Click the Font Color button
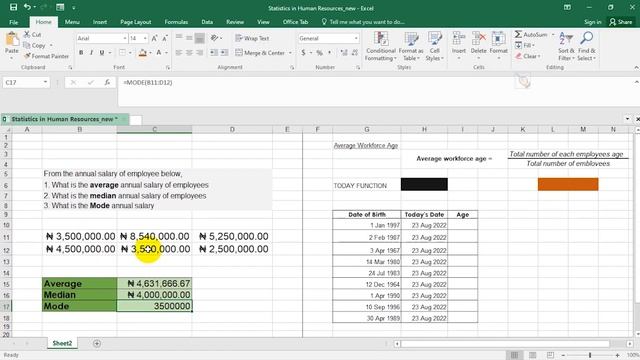Screen dimensions: 640x360 point(159,53)
